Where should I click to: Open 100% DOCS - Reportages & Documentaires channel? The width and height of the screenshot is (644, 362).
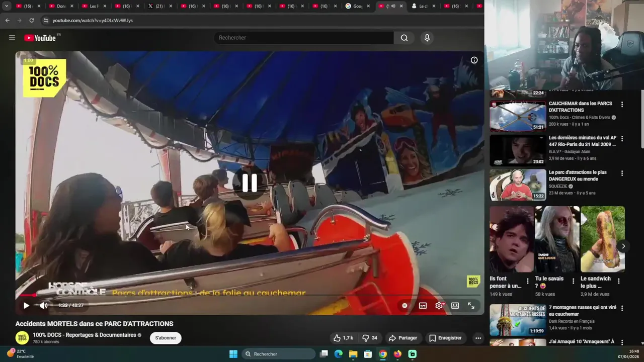click(85, 335)
